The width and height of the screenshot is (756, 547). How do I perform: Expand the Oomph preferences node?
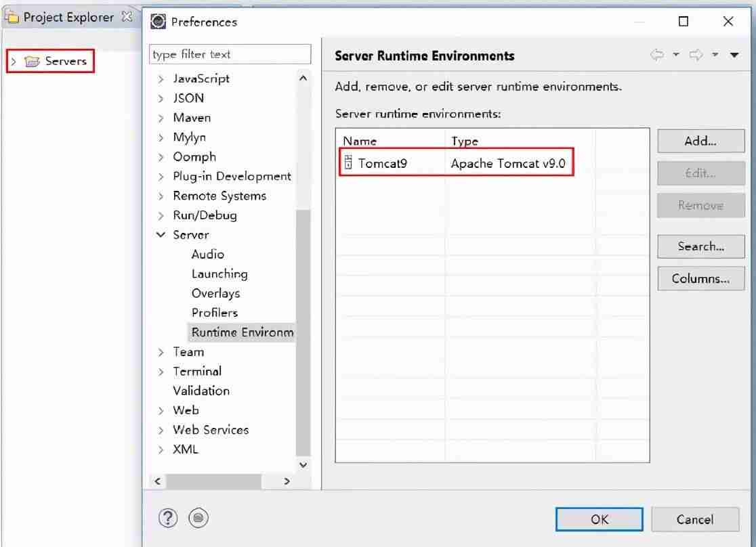161,157
